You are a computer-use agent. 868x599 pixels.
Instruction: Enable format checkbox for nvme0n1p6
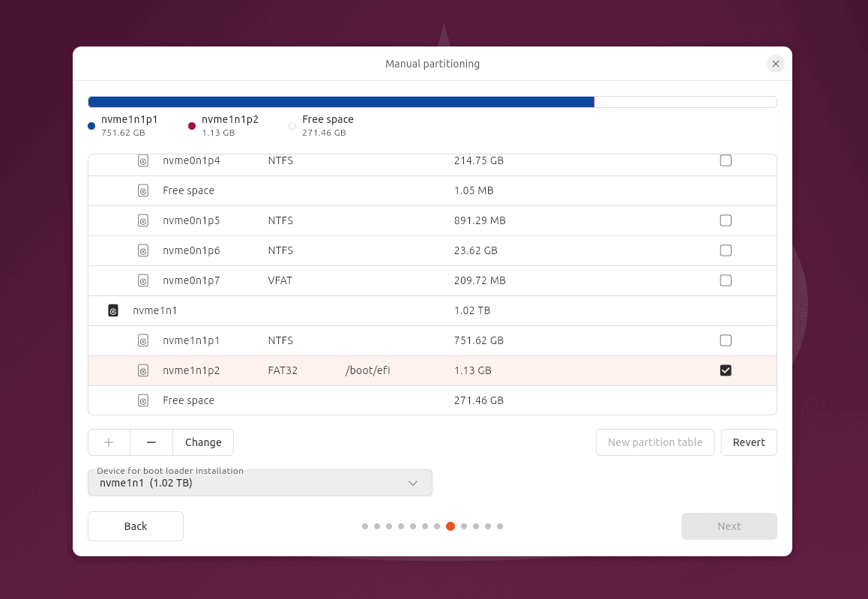click(726, 250)
